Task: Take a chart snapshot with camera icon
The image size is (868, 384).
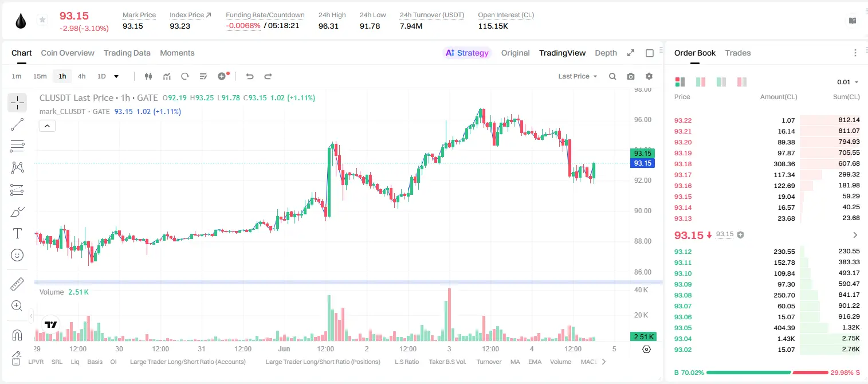Action: (631, 76)
